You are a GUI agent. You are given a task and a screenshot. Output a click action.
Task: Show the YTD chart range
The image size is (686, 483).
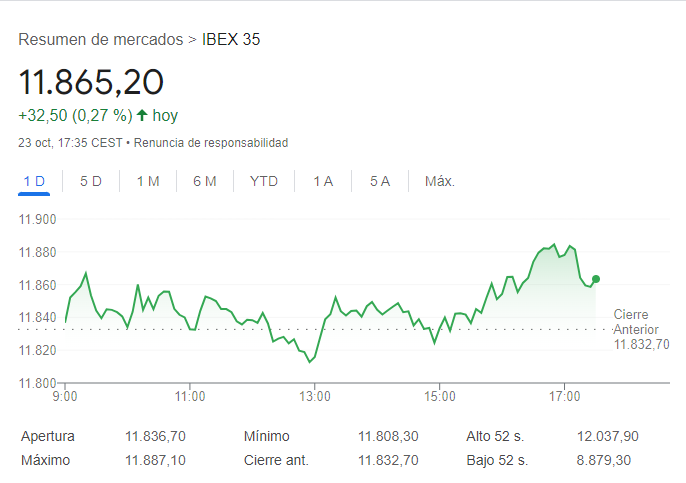(x=264, y=181)
